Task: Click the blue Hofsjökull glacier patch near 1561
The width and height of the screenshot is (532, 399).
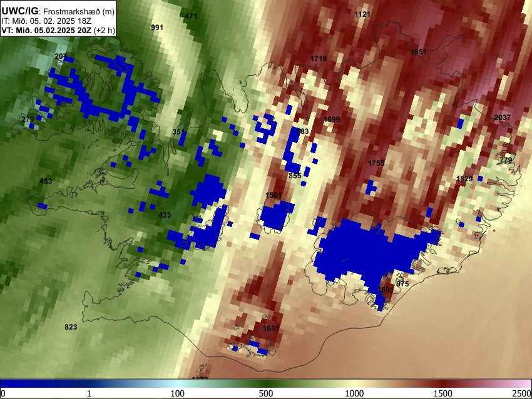Action: click(x=277, y=215)
